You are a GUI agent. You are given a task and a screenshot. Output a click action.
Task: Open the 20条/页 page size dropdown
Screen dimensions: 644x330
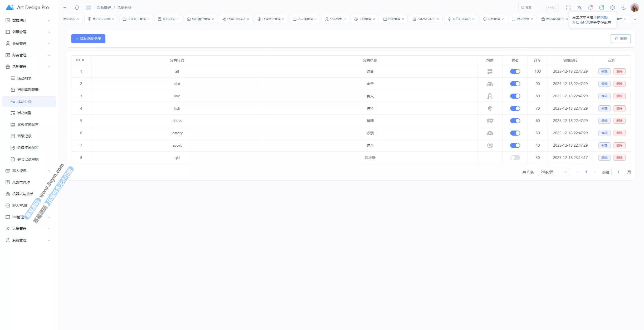click(x=553, y=172)
